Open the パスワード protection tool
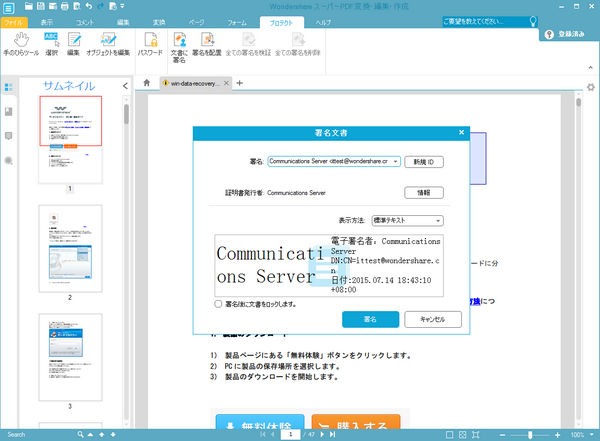This screenshot has height=441, width=600. pyautogui.click(x=150, y=44)
